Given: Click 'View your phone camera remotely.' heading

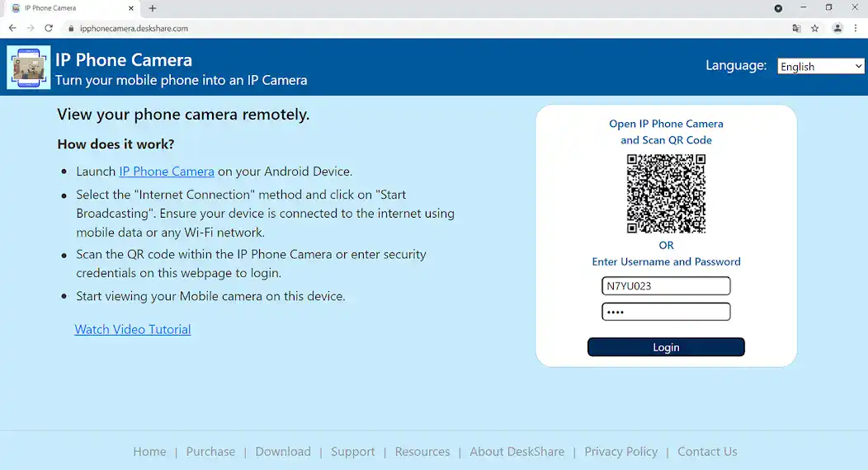Looking at the screenshot, I should click(183, 115).
